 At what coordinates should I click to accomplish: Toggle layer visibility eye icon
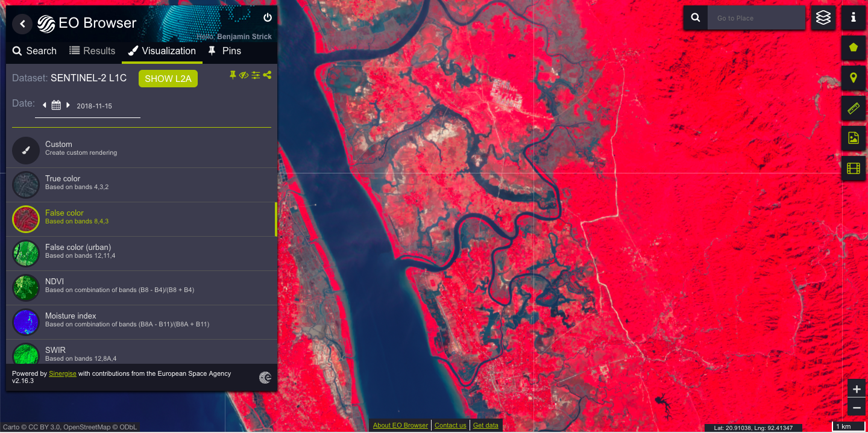(244, 75)
